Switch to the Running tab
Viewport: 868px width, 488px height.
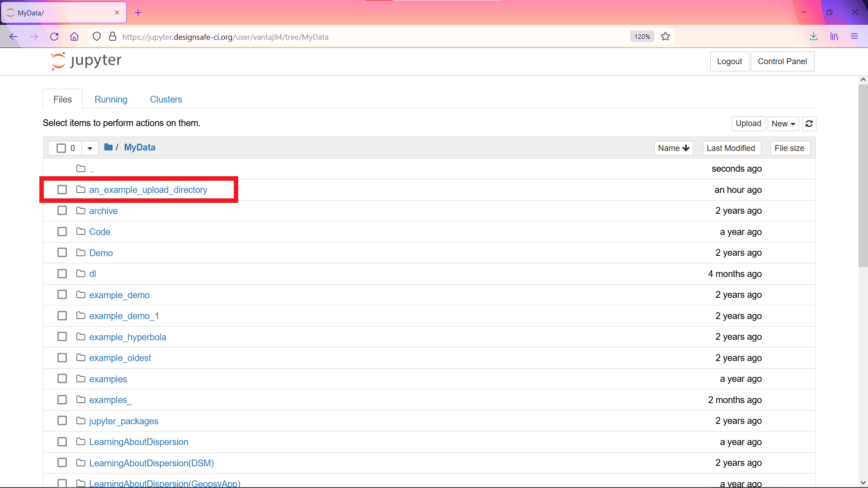111,99
